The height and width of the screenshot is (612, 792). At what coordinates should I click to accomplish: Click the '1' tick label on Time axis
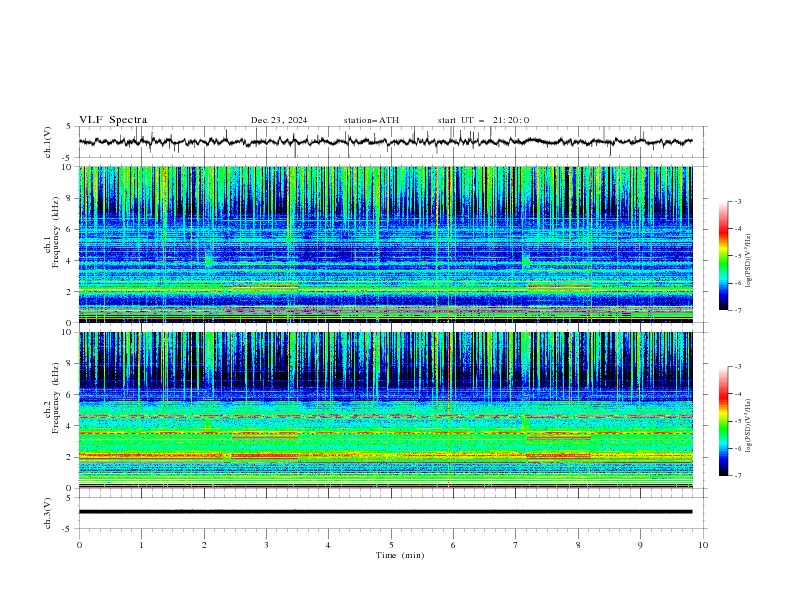pos(141,545)
